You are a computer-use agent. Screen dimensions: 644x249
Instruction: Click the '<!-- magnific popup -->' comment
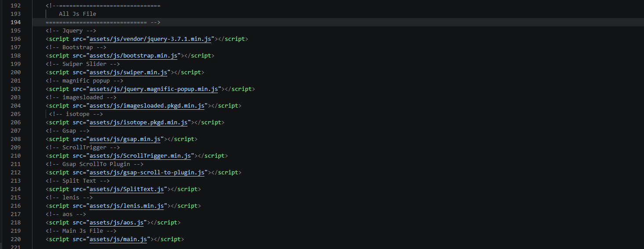click(x=84, y=80)
